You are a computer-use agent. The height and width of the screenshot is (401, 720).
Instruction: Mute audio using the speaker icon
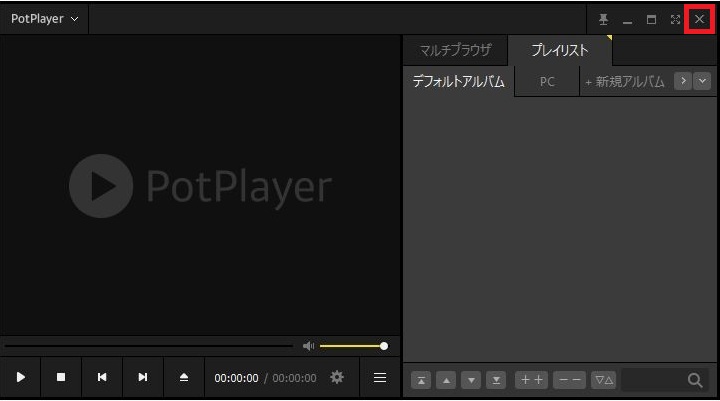tap(308, 346)
